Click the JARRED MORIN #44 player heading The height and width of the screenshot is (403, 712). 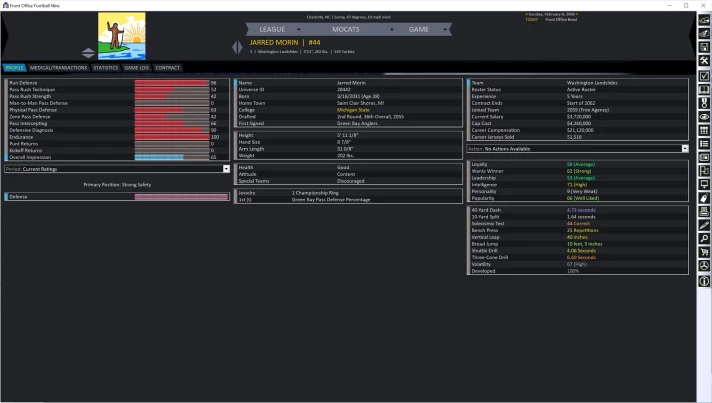point(285,42)
